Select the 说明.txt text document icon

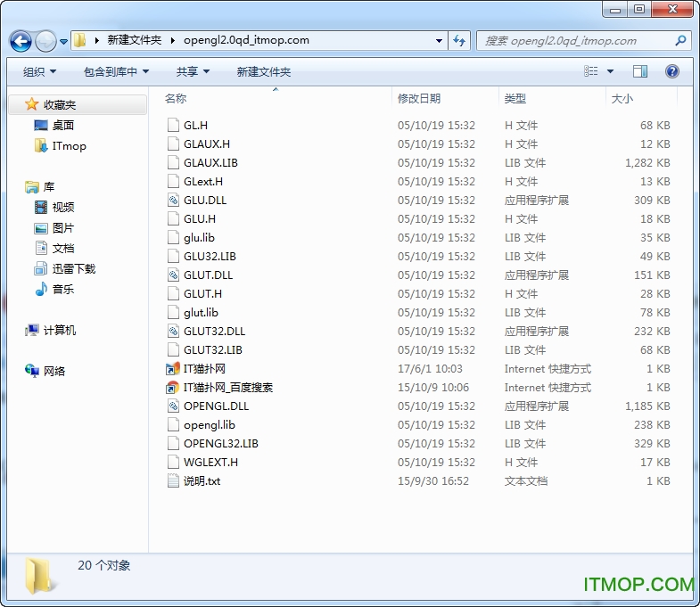(x=174, y=481)
